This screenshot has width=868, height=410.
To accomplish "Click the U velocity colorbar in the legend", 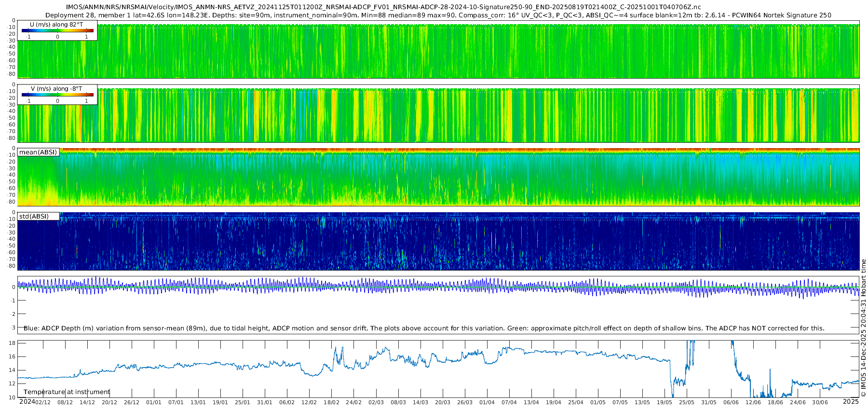I will click(57, 30).
